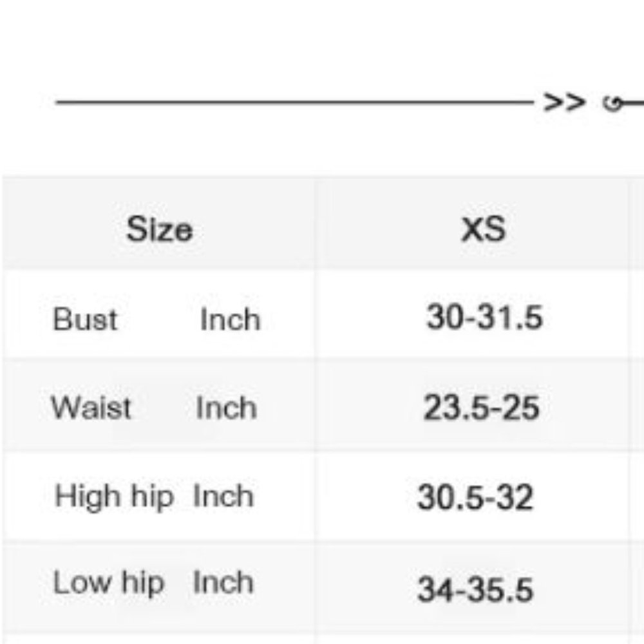Select the 30.5-32 high hip measurement
The height and width of the screenshot is (644, 644).
[475, 498]
